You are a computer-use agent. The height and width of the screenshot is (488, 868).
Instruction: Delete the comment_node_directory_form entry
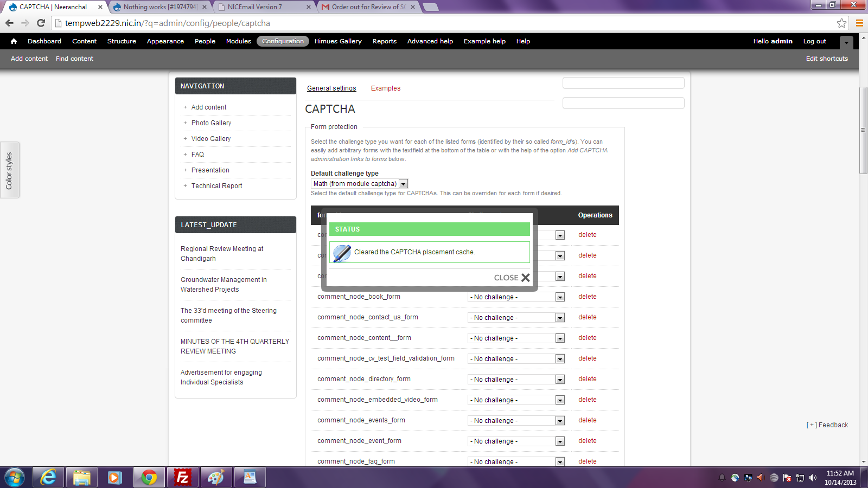coord(587,379)
